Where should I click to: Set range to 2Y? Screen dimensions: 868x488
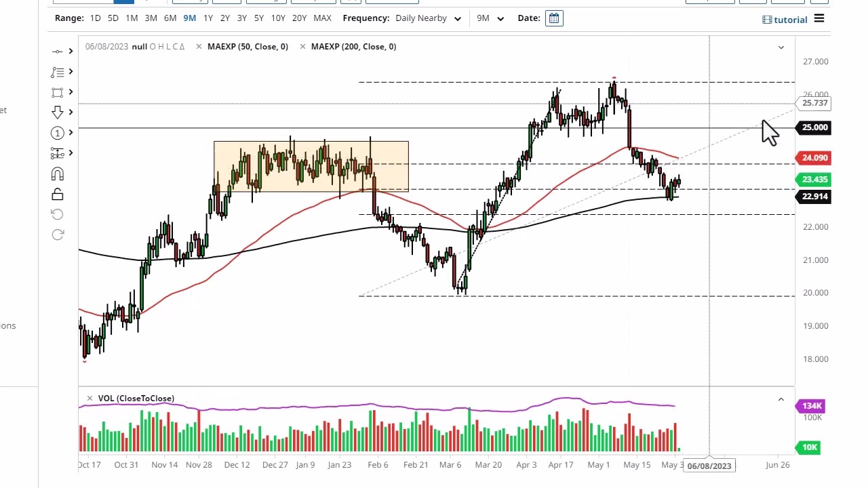coord(225,18)
